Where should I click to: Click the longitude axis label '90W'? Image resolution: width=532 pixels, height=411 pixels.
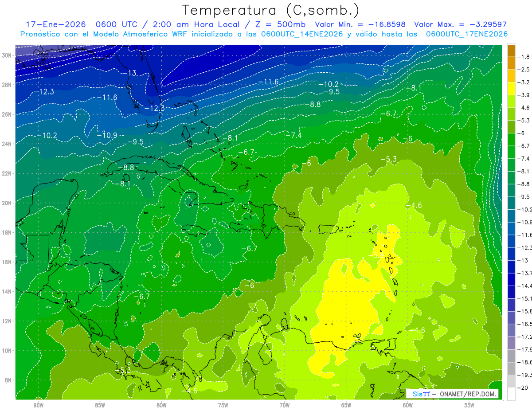[x=39, y=406]
